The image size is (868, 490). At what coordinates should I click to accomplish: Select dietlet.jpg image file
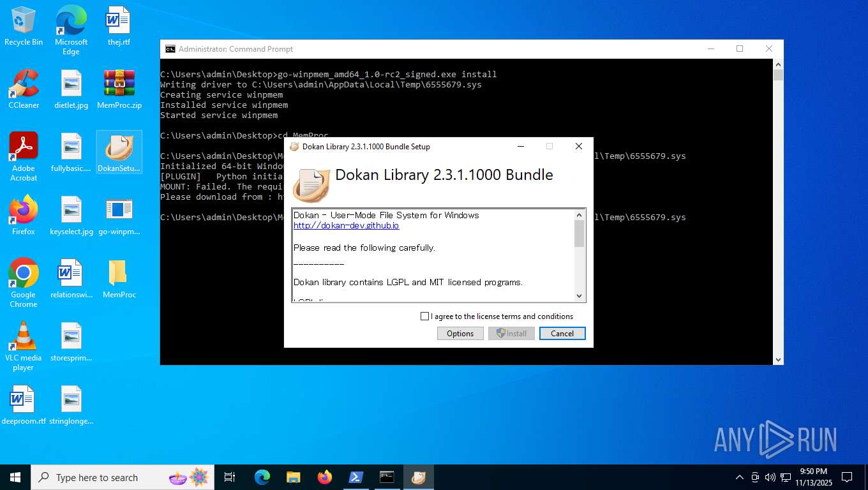pos(71,89)
